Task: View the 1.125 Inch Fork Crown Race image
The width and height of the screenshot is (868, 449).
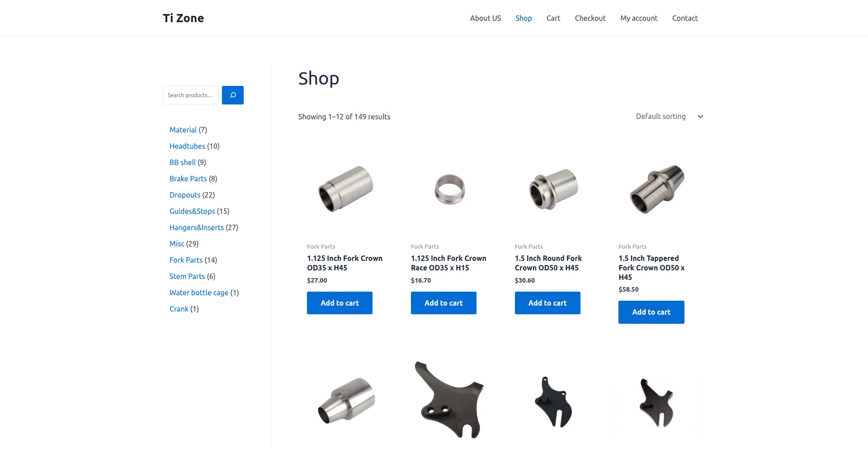Action: 449,189
